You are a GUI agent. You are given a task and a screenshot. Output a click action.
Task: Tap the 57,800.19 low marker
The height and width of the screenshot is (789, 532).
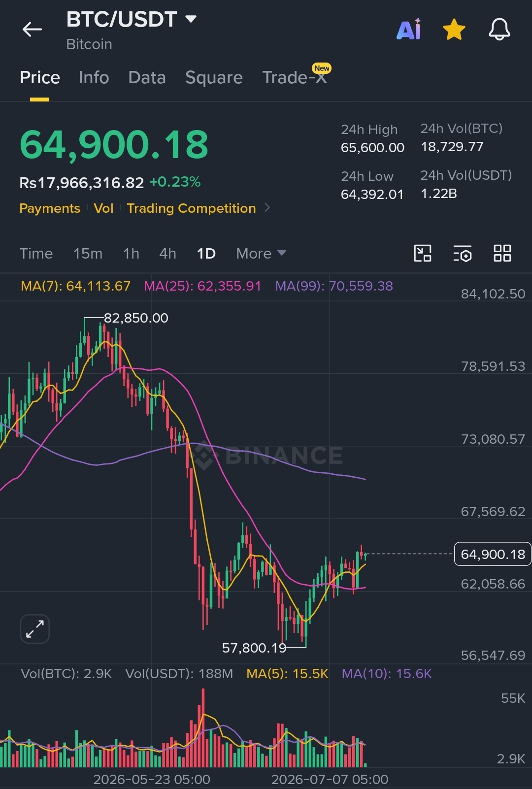(x=254, y=648)
